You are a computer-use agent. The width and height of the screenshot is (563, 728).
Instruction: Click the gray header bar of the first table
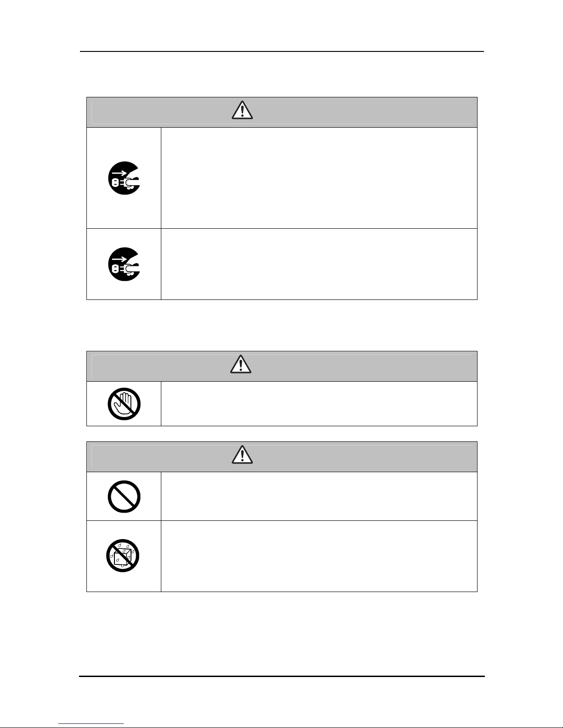click(x=282, y=112)
